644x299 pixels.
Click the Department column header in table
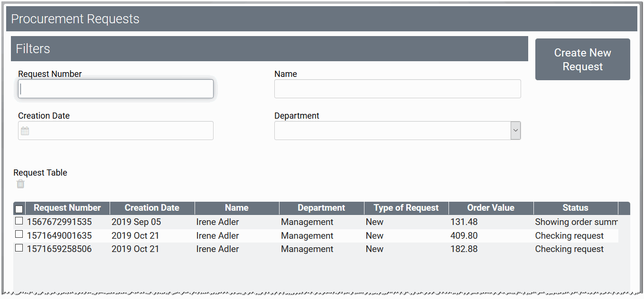[321, 208]
